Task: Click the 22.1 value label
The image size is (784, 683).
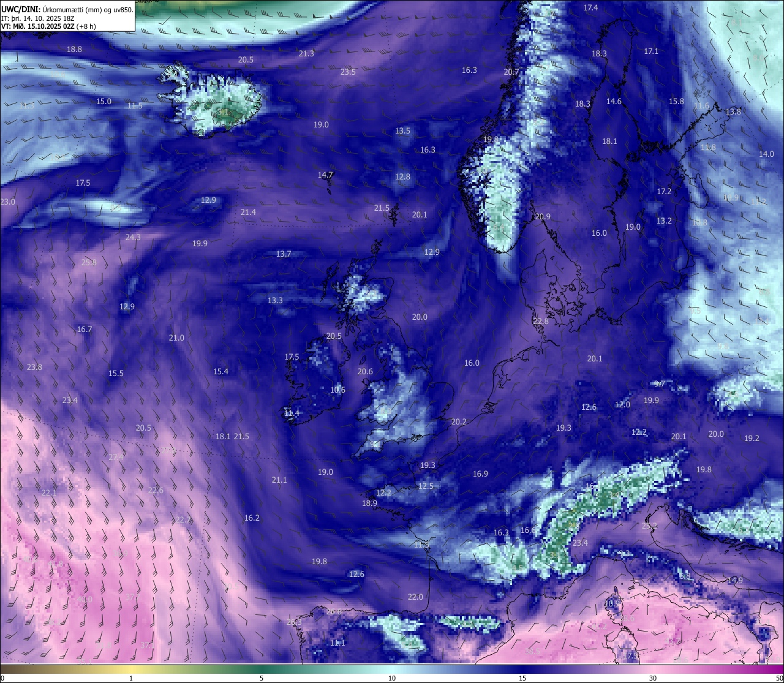Action: click(x=49, y=492)
